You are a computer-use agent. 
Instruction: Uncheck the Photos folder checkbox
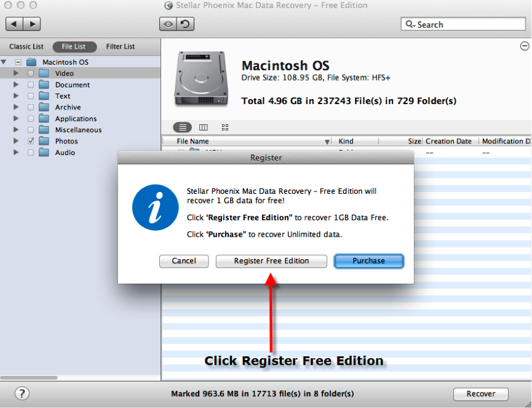coord(31,141)
